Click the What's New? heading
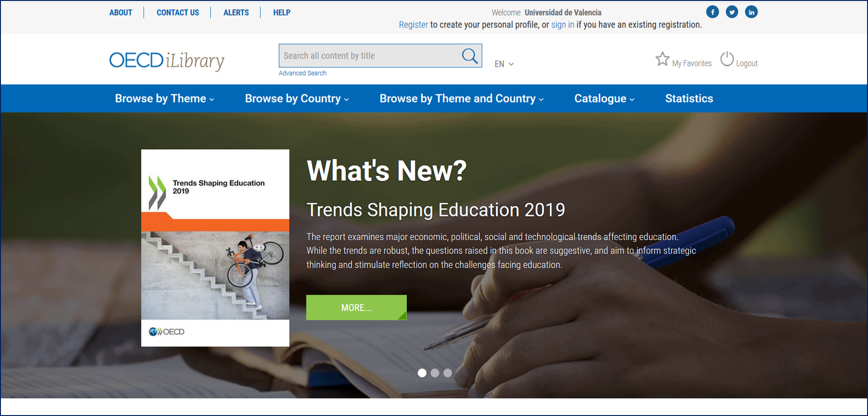This screenshot has width=868, height=416. point(386,171)
